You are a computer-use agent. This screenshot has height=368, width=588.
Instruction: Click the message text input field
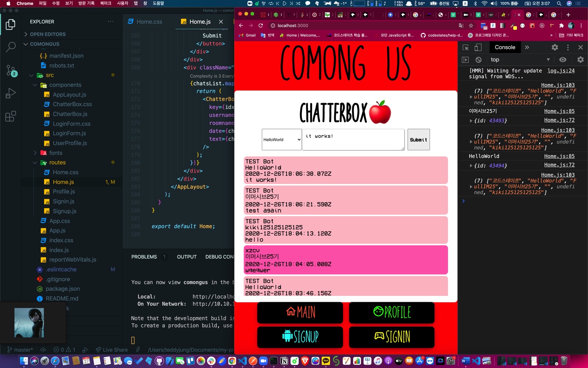tap(353, 140)
